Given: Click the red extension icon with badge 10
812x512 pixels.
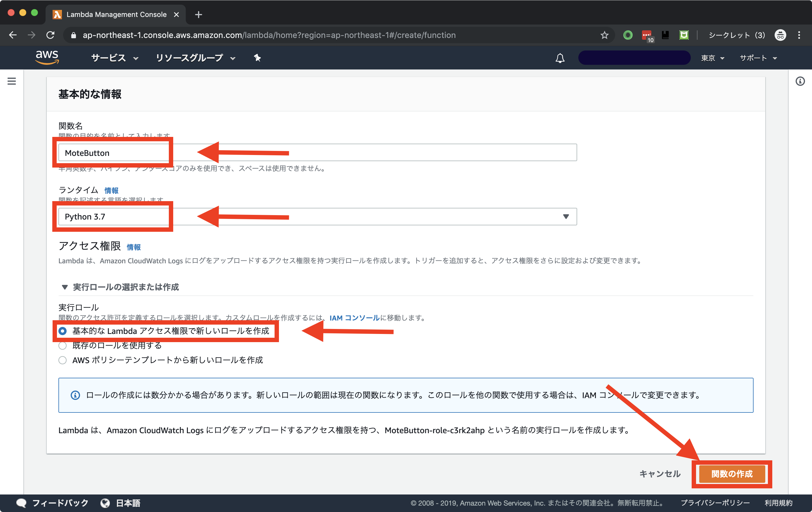Looking at the screenshot, I should (648, 36).
